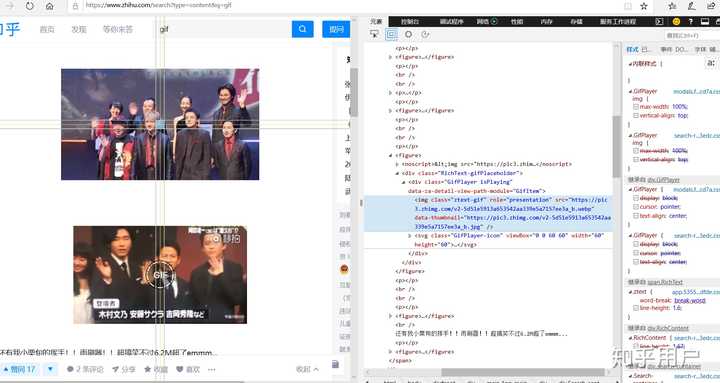Image resolution: width=720 pixels, height=383 pixels.
Task: Click the div.RichContent inherited-from link
Action: pyautogui.click(x=668, y=328)
